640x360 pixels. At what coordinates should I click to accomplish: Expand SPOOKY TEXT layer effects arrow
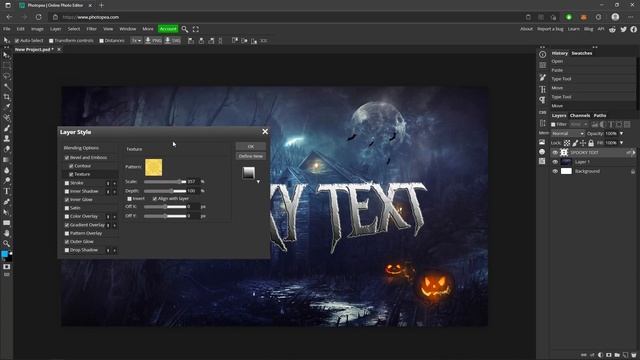(633, 153)
